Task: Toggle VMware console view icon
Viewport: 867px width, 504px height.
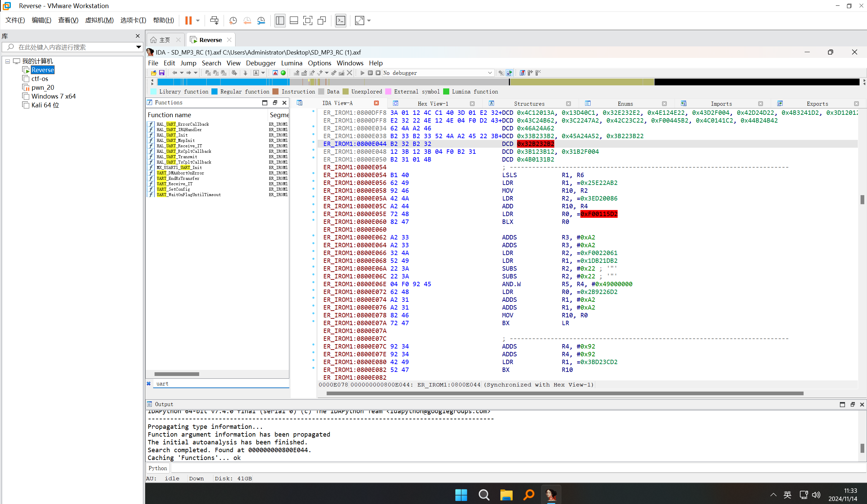Action: tap(340, 21)
